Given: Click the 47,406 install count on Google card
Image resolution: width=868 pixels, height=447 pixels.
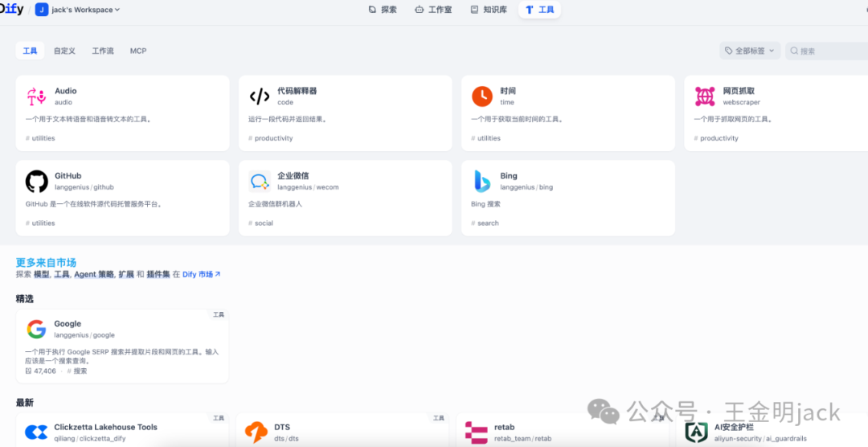Looking at the screenshot, I should (41, 371).
